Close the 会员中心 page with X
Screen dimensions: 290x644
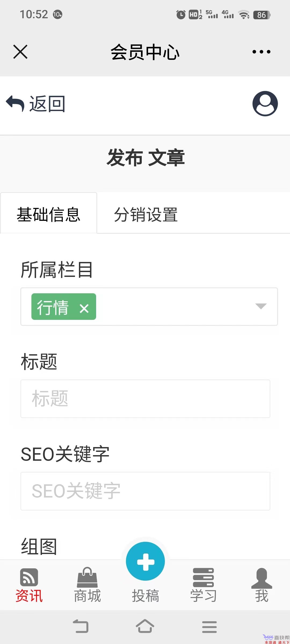(x=20, y=52)
